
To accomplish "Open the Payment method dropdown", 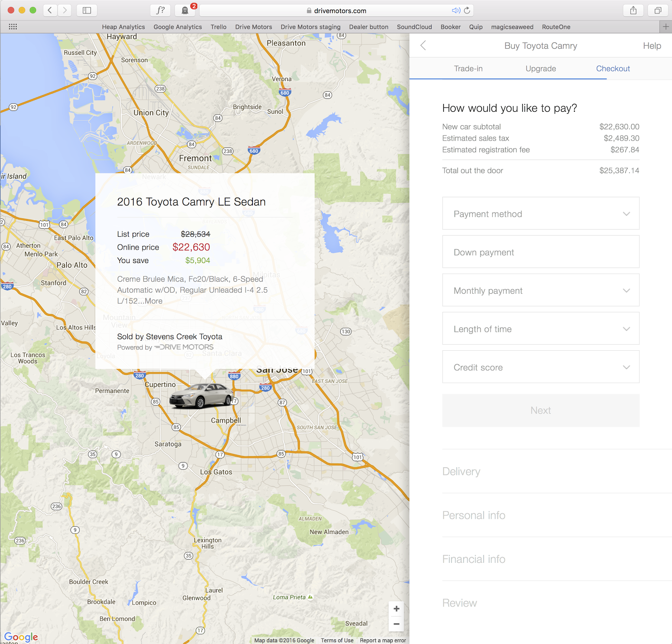I will click(x=541, y=213).
